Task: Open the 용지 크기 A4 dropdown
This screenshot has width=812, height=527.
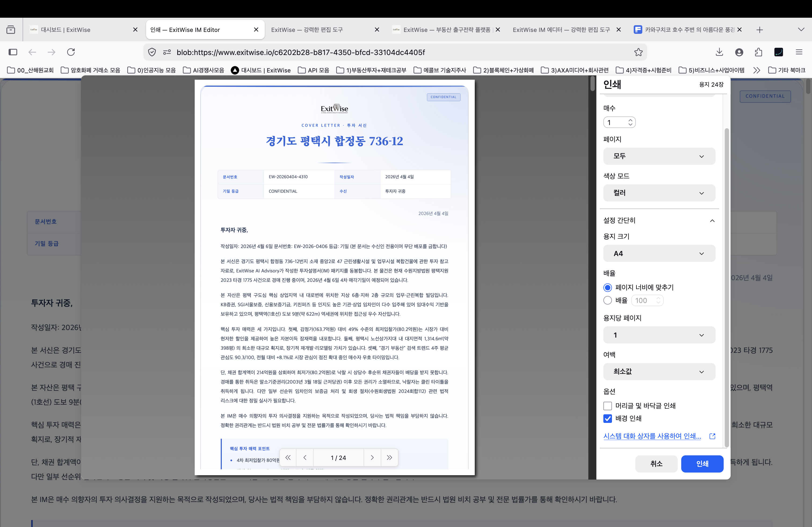Action: pos(659,253)
